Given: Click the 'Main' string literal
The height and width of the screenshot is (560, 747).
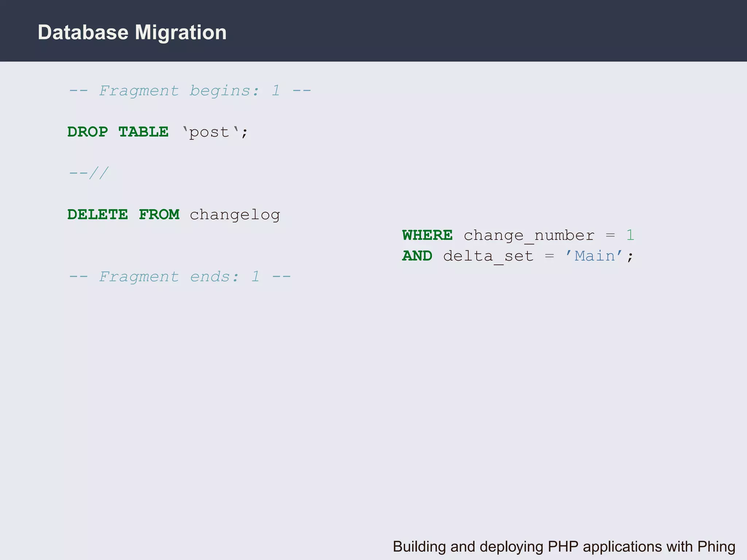Looking at the screenshot, I should click(x=594, y=256).
